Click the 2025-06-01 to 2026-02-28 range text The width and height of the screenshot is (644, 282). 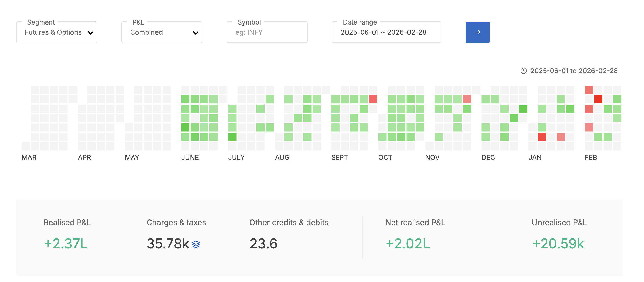pyautogui.click(x=574, y=71)
